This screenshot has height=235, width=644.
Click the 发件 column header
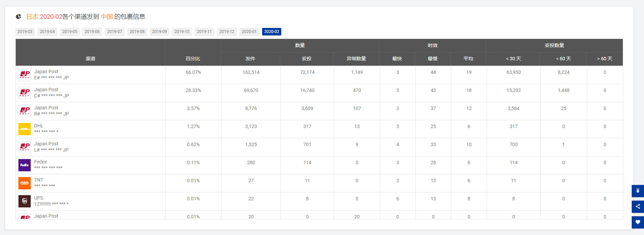[x=250, y=59]
